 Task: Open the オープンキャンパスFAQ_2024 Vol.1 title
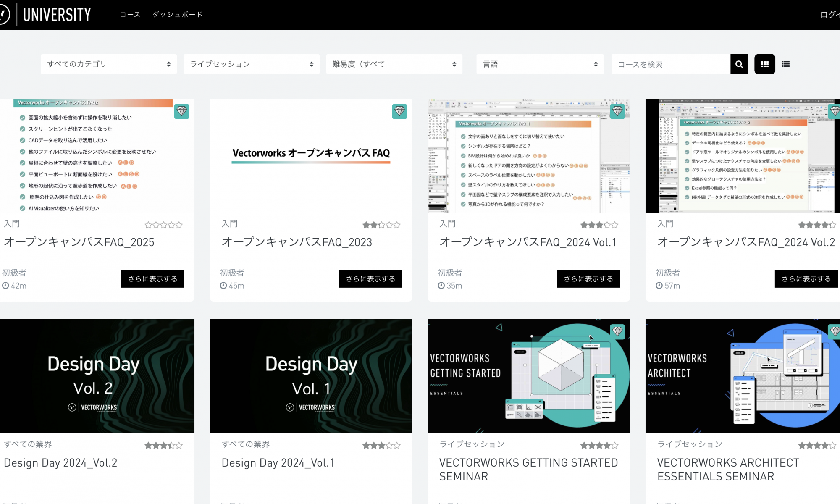coord(528,242)
